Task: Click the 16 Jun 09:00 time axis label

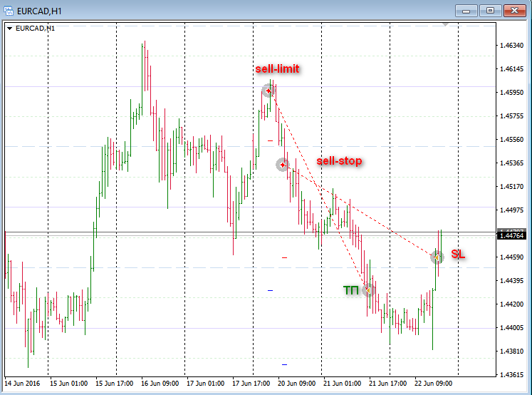Action: pos(160,384)
